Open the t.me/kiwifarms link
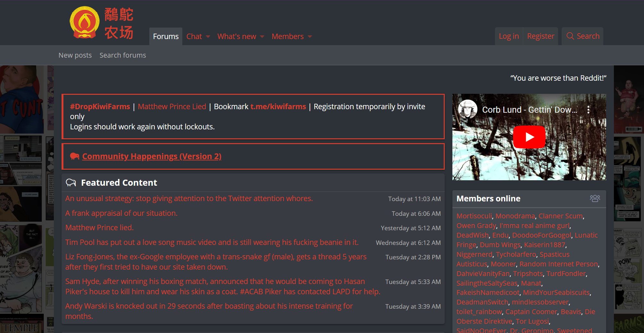Viewport: 644px width, 333px height. click(278, 107)
